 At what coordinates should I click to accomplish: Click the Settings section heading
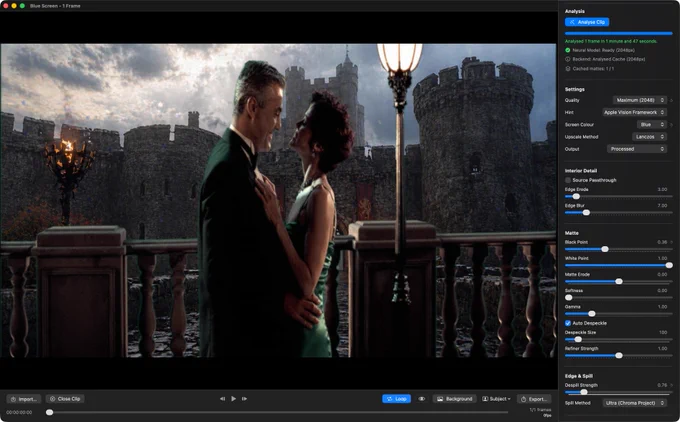coord(575,89)
